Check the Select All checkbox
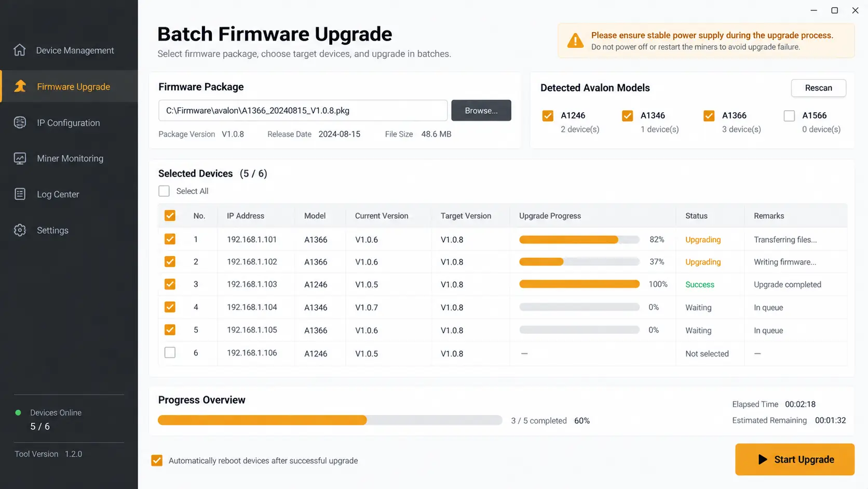 point(164,191)
